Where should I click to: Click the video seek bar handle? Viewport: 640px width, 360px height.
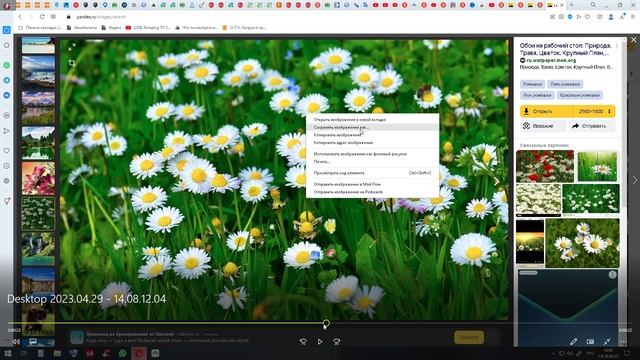326,324
